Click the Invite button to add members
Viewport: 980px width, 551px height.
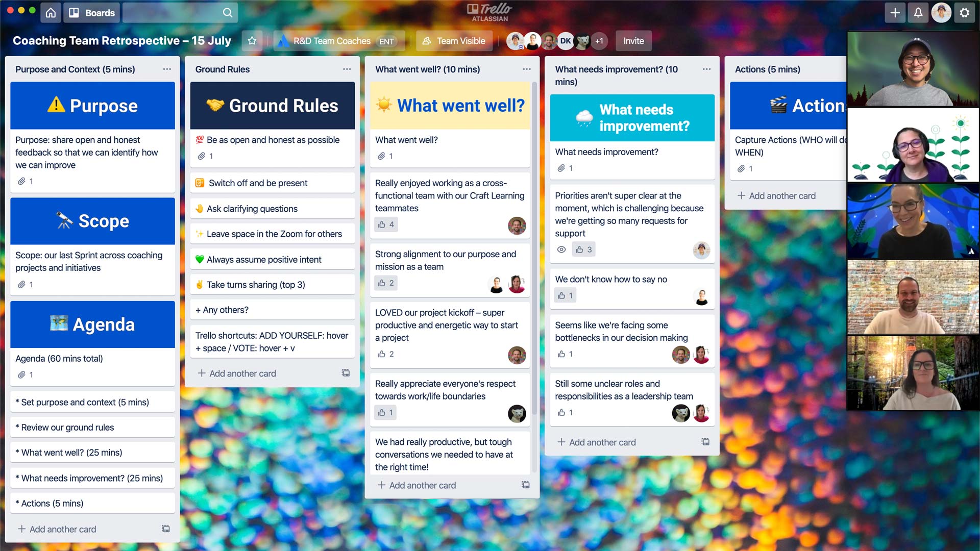coord(634,40)
